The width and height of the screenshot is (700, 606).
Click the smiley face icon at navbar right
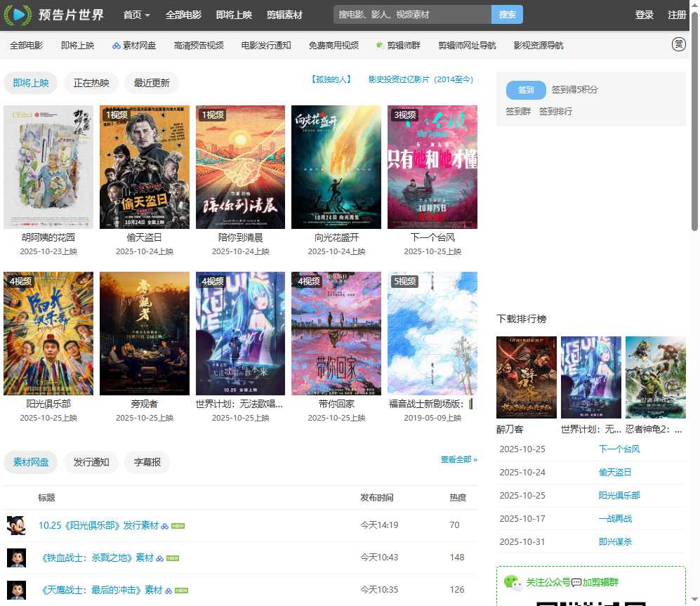(678, 44)
